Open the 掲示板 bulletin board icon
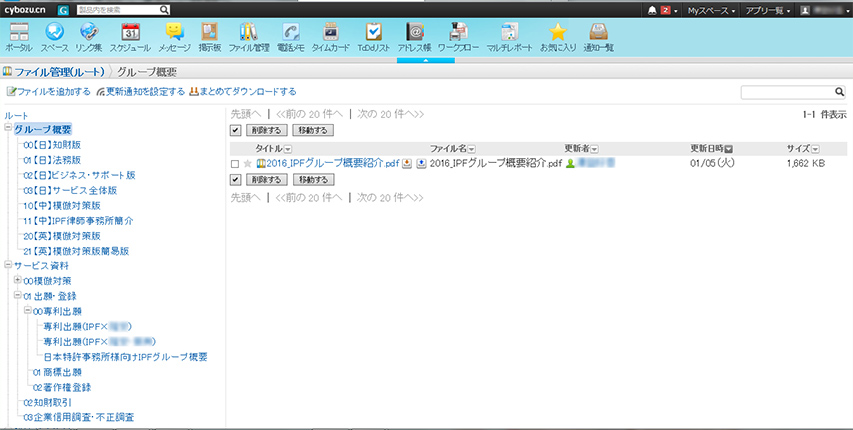This screenshot has width=853, height=430. click(209, 32)
